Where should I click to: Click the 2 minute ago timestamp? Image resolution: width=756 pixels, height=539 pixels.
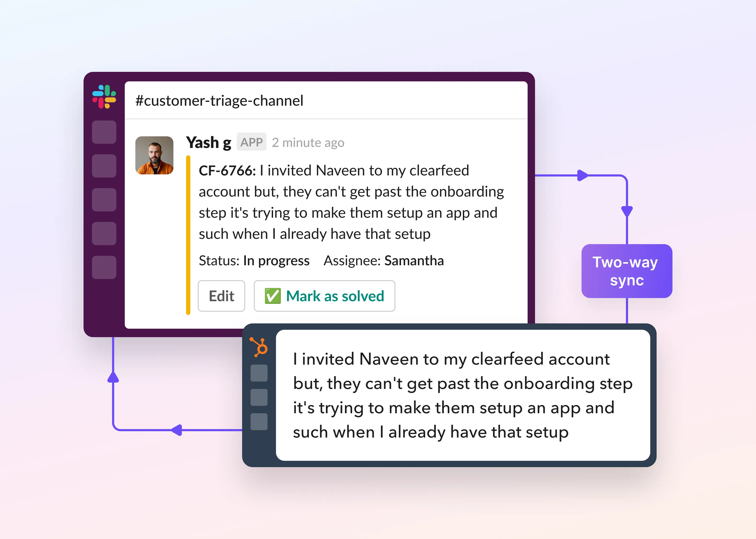(308, 143)
